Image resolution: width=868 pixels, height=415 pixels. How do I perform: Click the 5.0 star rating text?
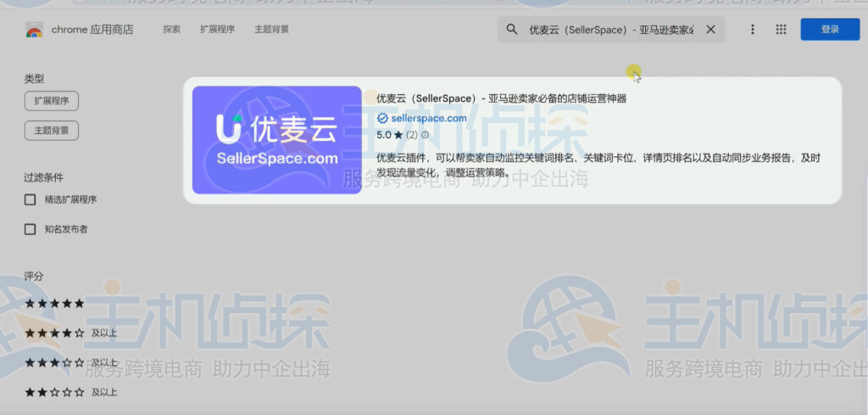point(390,135)
